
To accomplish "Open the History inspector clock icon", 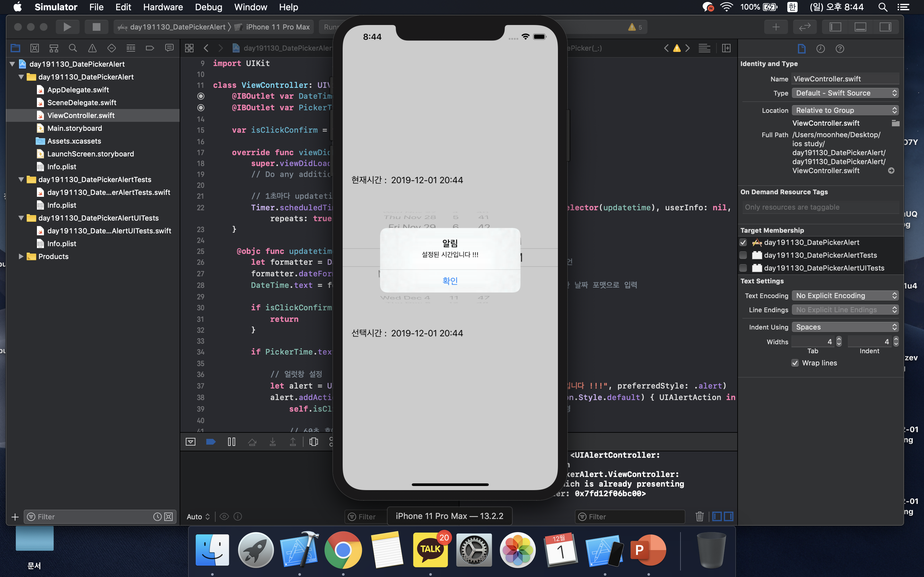I will point(820,48).
